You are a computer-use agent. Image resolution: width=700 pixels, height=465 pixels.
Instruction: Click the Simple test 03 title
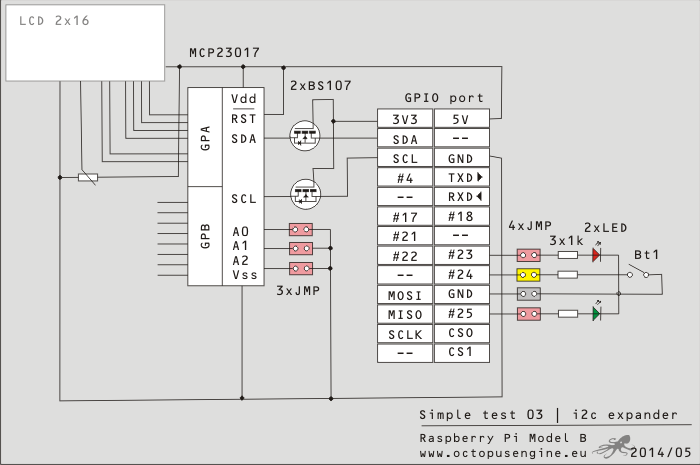481,415
